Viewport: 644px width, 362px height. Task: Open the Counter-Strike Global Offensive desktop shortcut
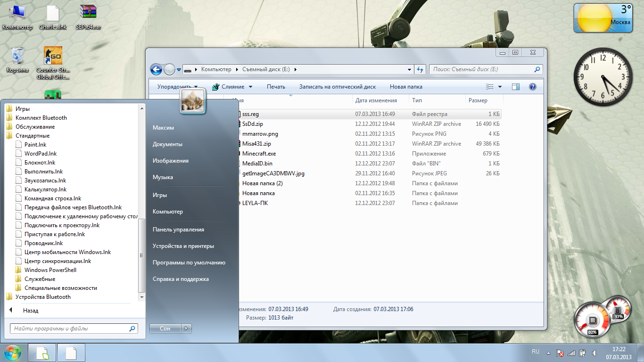coord(53,56)
